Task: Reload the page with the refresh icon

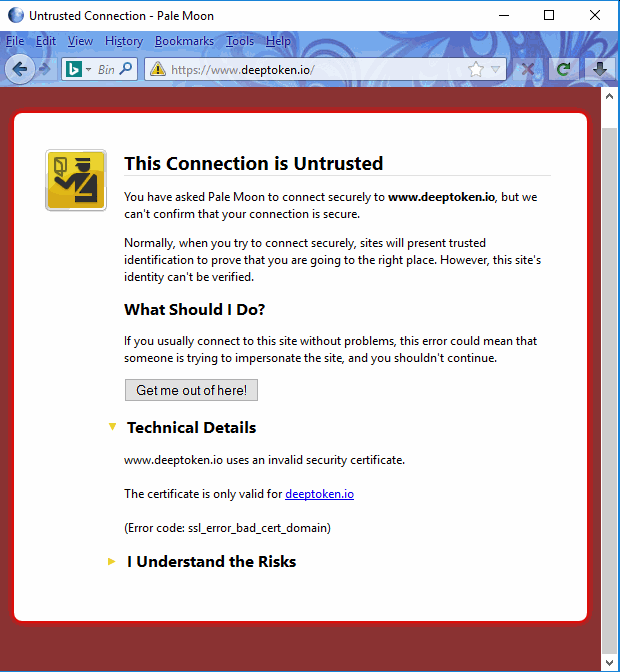Action: click(x=564, y=69)
